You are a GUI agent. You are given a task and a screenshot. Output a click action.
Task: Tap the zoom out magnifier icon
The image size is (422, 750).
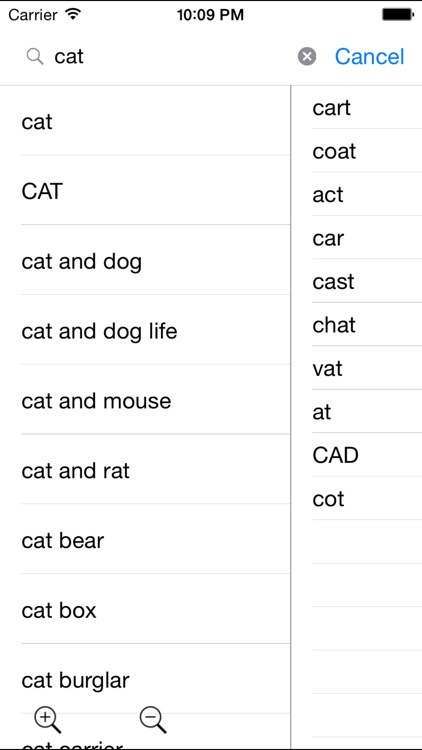tap(153, 721)
